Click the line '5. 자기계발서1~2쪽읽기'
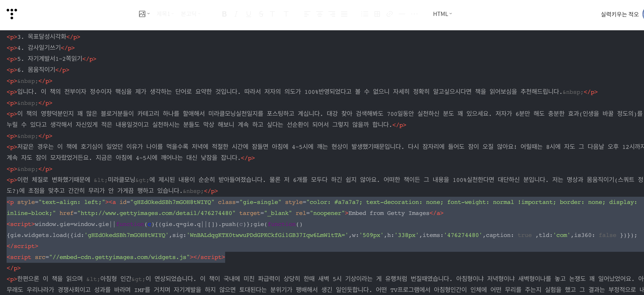This screenshot has height=295, width=644. click(51, 59)
